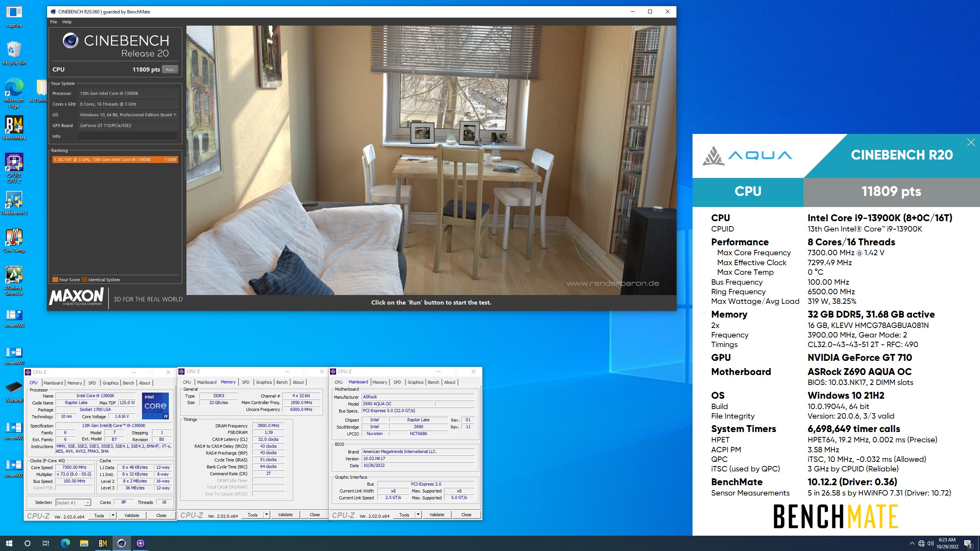Screen dimensions: 980x551
Task: Click Tools button in first CPU-Z window
Action: (99, 515)
